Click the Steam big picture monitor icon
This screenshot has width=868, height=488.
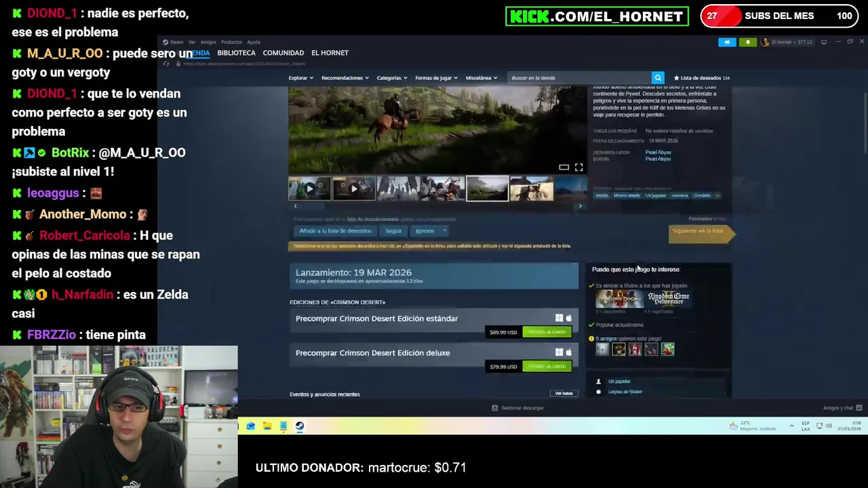tap(824, 42)
